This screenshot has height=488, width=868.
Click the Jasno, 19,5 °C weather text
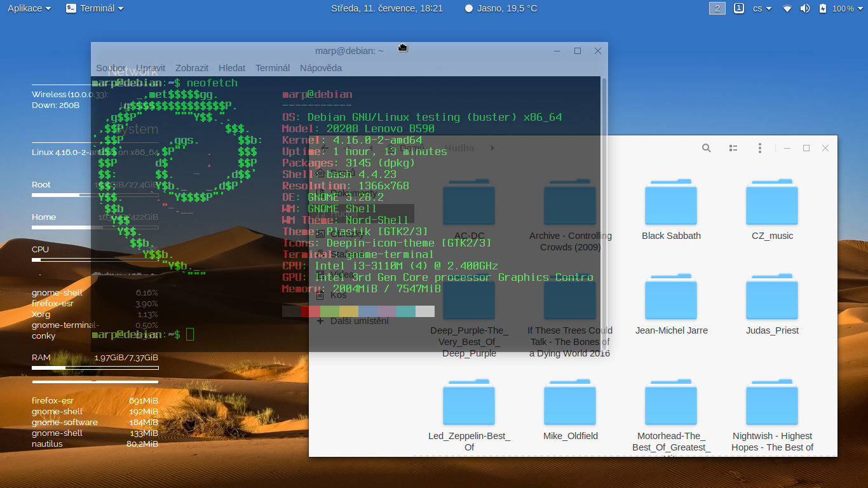[x=507, y=8]
